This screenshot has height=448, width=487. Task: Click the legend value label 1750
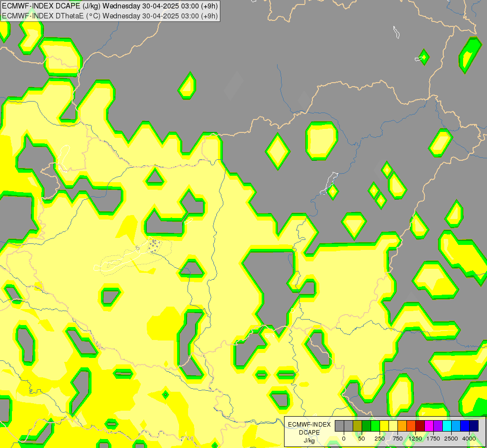pos(433,439)
